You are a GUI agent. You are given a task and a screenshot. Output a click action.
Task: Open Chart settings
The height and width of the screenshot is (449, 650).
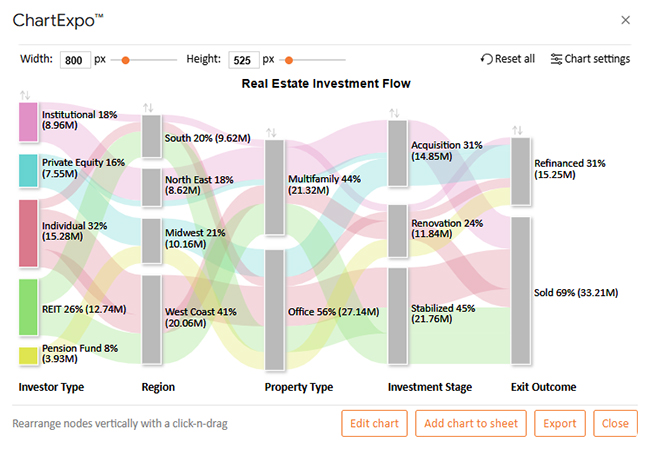[x=590, y=59]
